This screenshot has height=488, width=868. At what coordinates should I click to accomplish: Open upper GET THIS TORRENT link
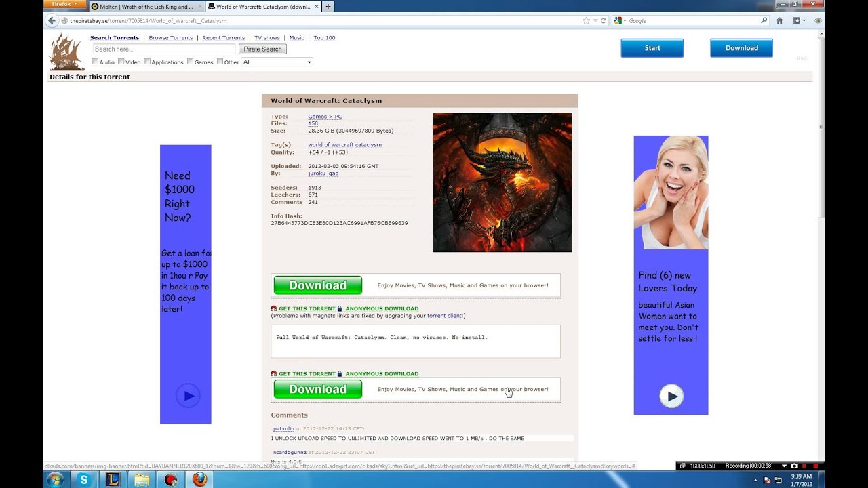click(307, 308)
